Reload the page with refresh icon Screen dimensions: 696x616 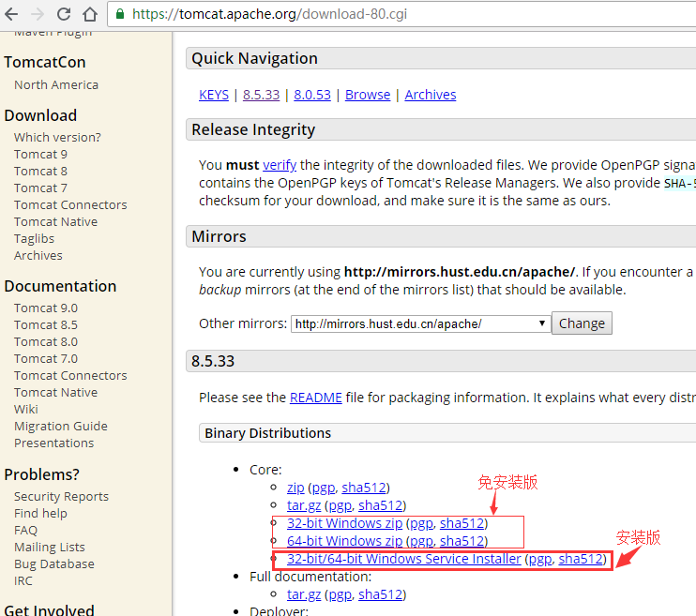click(x=64, y=14)
